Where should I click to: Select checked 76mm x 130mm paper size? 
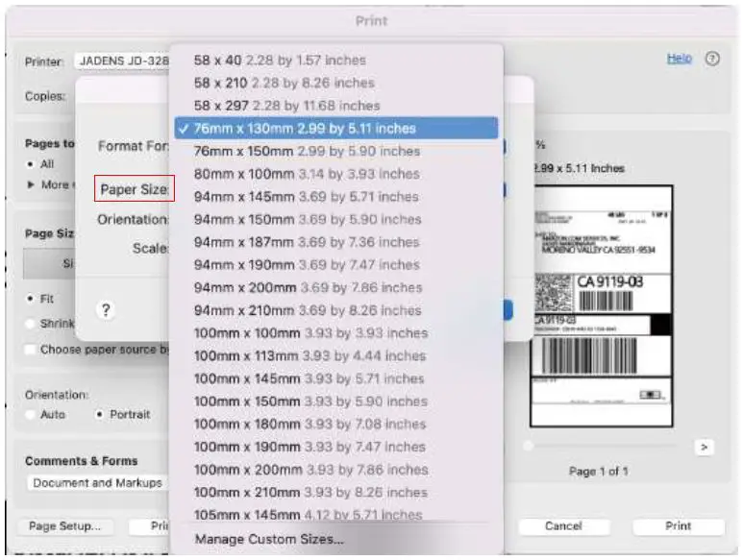tap(336, 129)
